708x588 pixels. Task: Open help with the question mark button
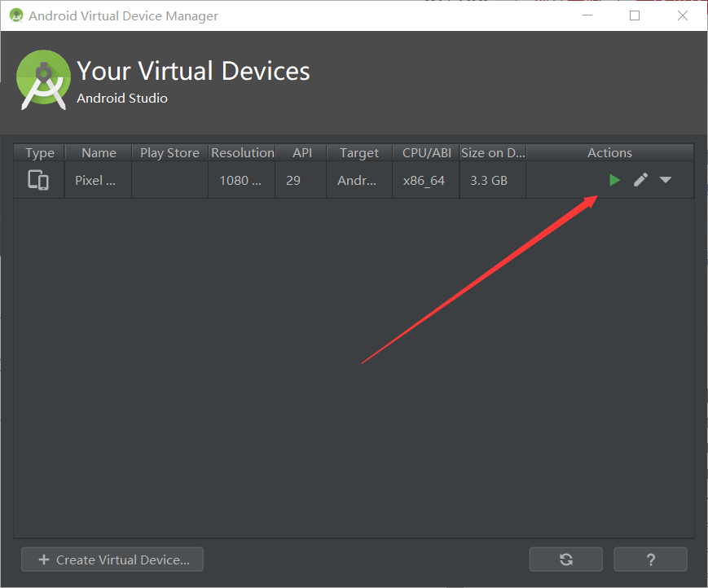point(650,559)
